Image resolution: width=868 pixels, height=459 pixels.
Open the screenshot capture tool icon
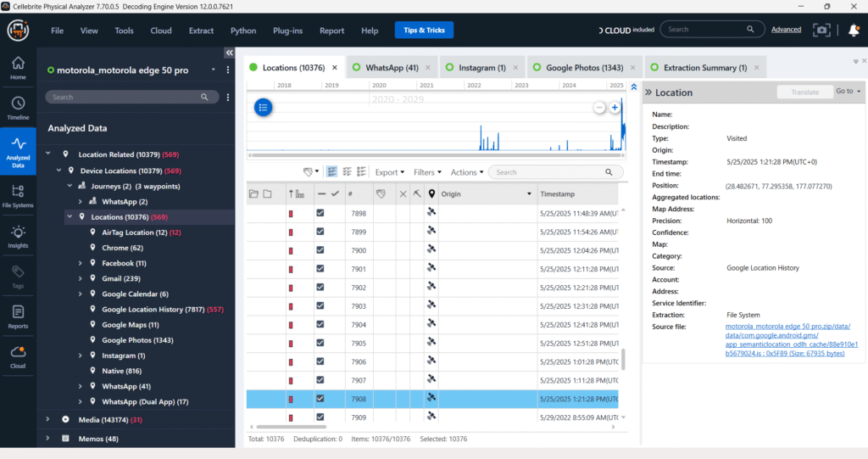pyautogui.click(x=821, y=30)
